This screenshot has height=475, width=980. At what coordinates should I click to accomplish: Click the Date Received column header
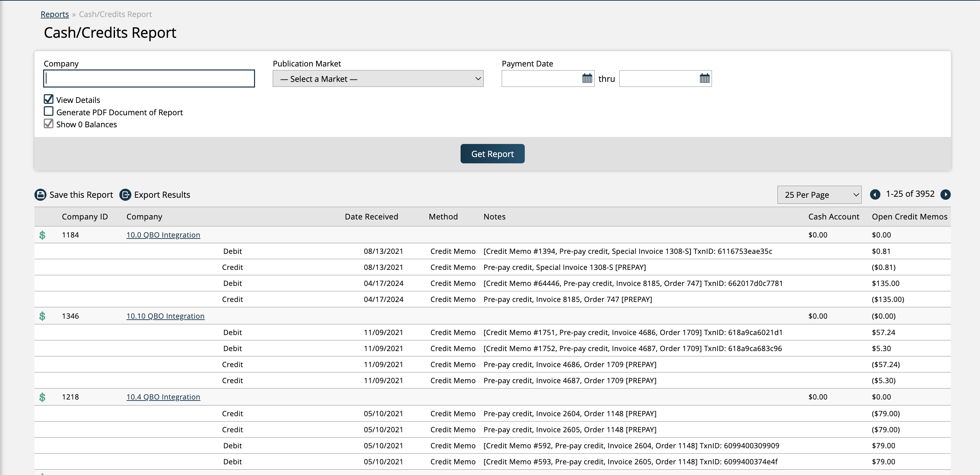pos(371,217)
